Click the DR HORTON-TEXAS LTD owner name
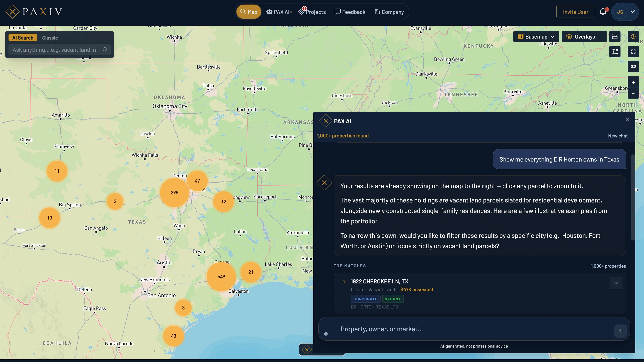Image resolution: width=644 pixels, height=362 pixels. [x=374, y=307]
